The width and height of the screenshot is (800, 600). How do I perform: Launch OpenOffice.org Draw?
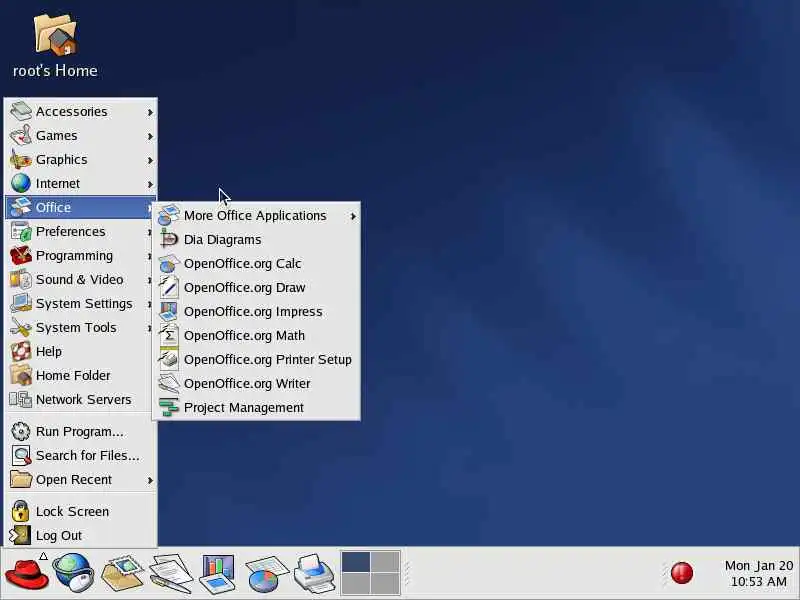point(257,287)
